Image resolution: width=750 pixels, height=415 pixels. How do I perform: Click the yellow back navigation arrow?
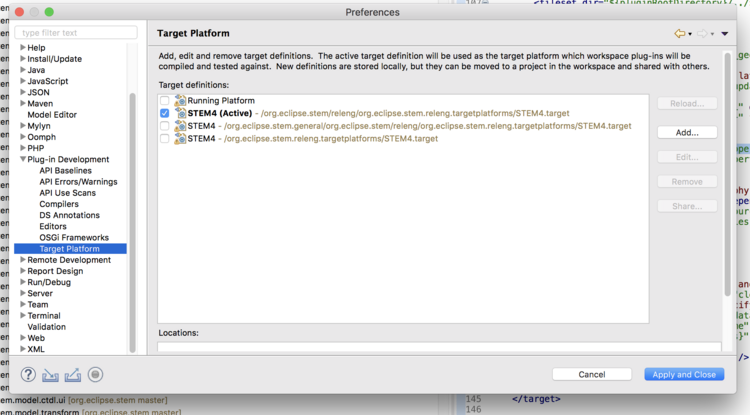tap(680, 34)
